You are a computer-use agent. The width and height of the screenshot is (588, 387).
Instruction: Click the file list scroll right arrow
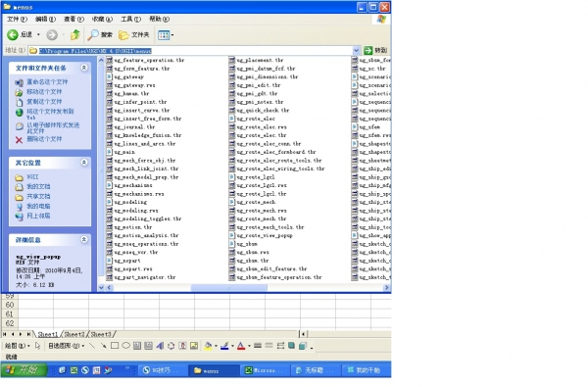coord(387,287)
